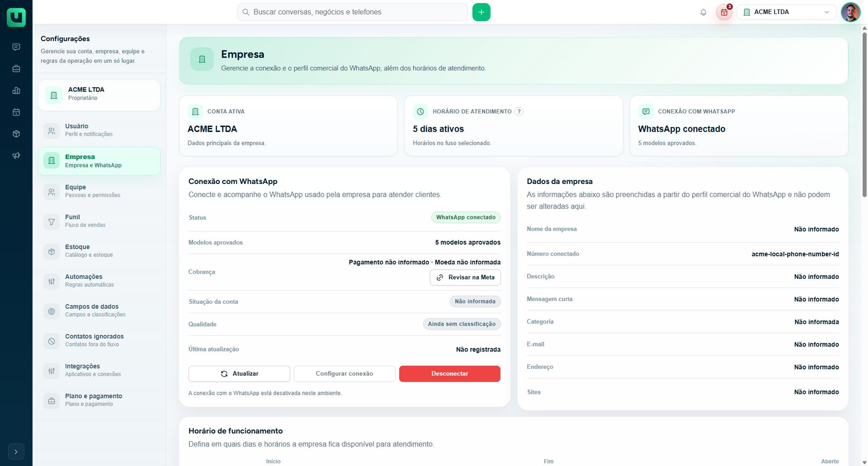Image resolution: width=868 pixels, height=466 pixels.
Task: Click the Integrações sliders icon
Action: click(x=52, y=371)
